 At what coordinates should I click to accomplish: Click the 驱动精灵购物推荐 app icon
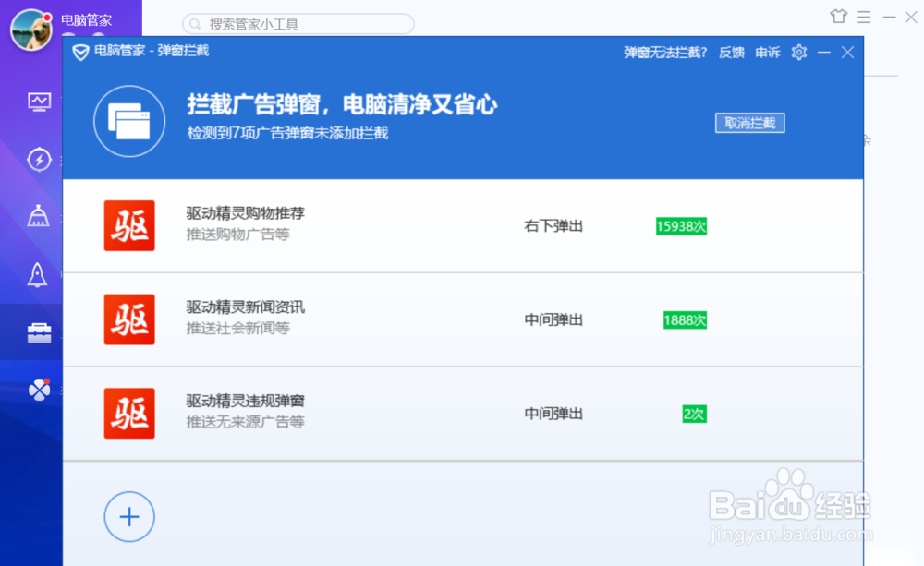[x=129, y=225]
